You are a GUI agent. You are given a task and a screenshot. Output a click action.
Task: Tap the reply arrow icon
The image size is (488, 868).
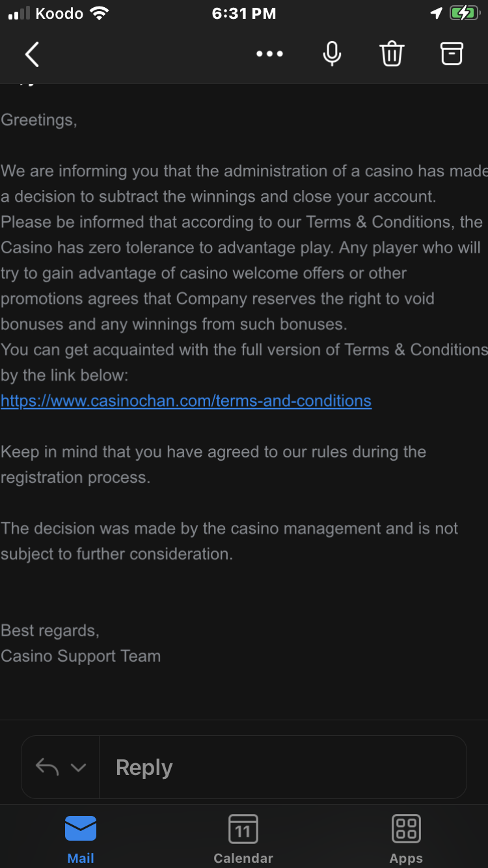(47, 768)
